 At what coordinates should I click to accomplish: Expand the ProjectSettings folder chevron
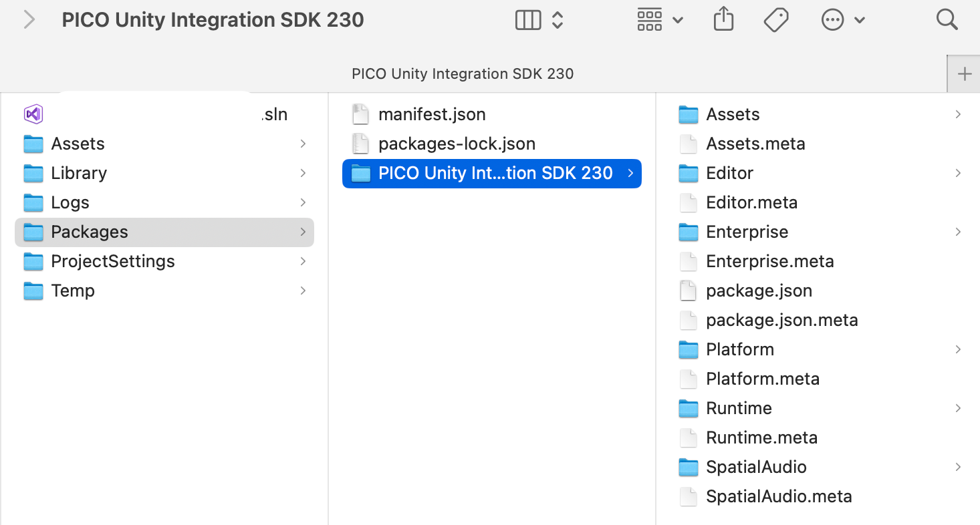(303, 261)
